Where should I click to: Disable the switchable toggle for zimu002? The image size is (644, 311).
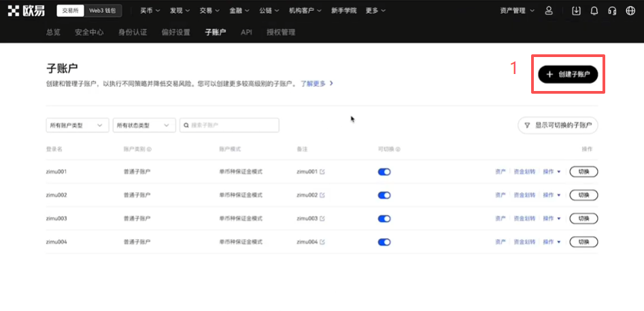[384, 196]
